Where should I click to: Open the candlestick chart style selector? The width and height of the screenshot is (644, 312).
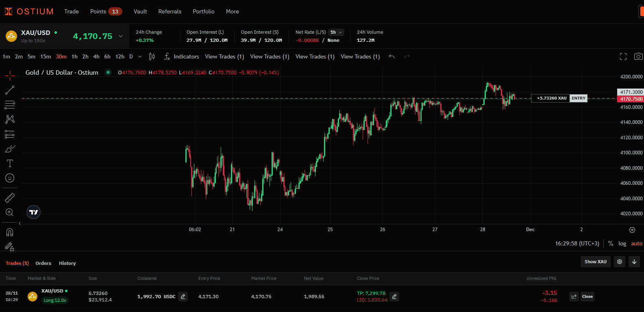tap(152, 56)
